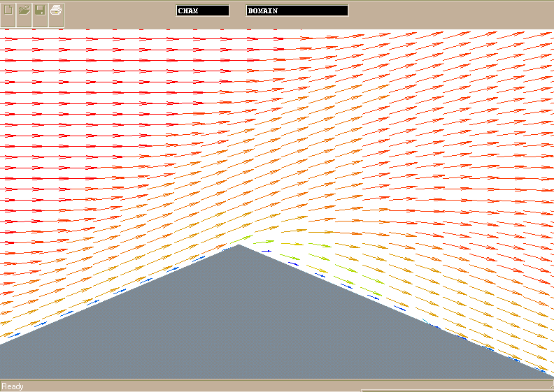Viewport: 554px width, 392px height.
Task: Click the New file icon
Action: coord(8,11)
